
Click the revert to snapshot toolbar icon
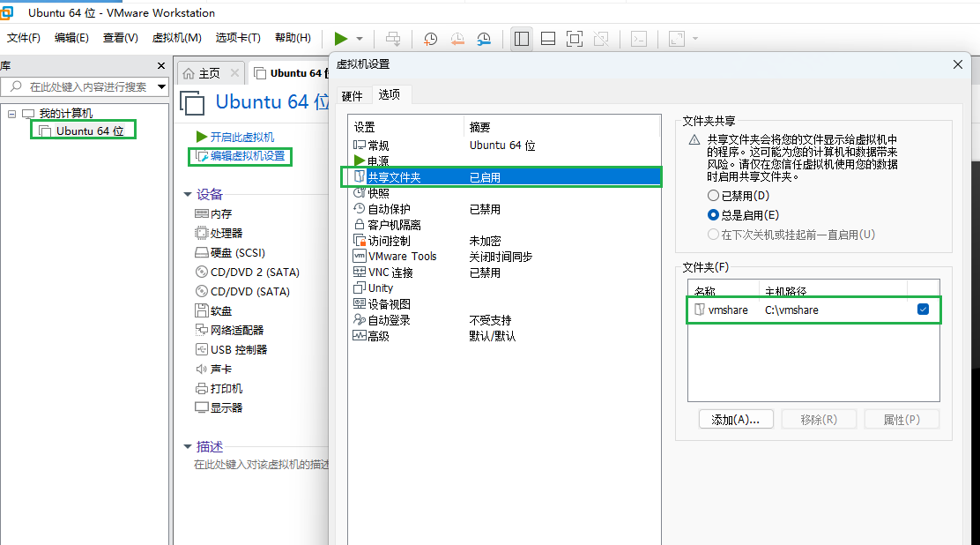point(457,39)
